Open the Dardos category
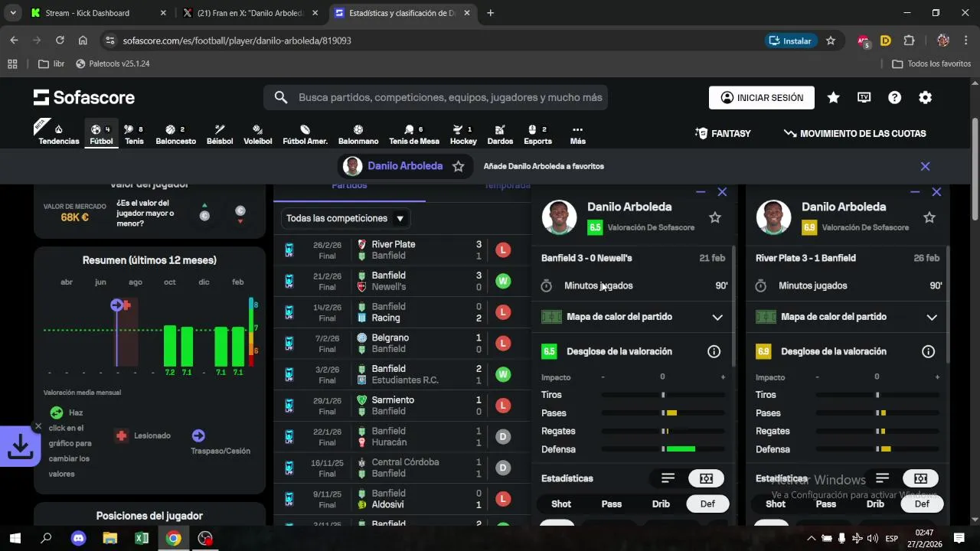Image resolution: width=980 pixels, height=551 pixels. pyautogui.click(x=500, y=135)
